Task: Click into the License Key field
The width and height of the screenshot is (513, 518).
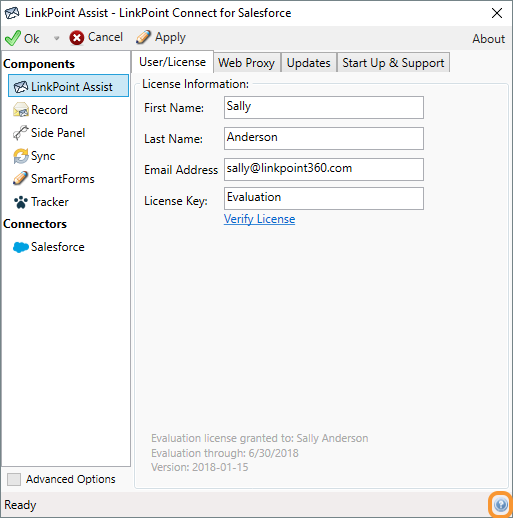Action: (x=324, y=198)
